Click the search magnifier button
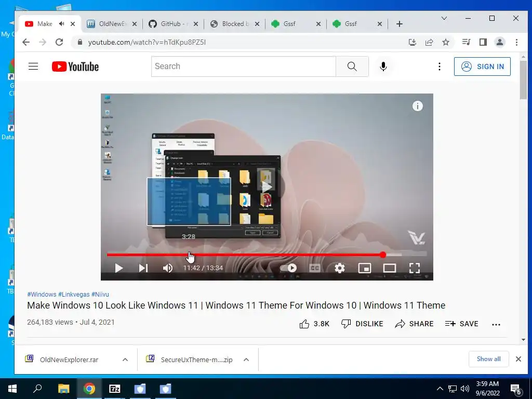 pyautogui.click(x=352, y=66)
